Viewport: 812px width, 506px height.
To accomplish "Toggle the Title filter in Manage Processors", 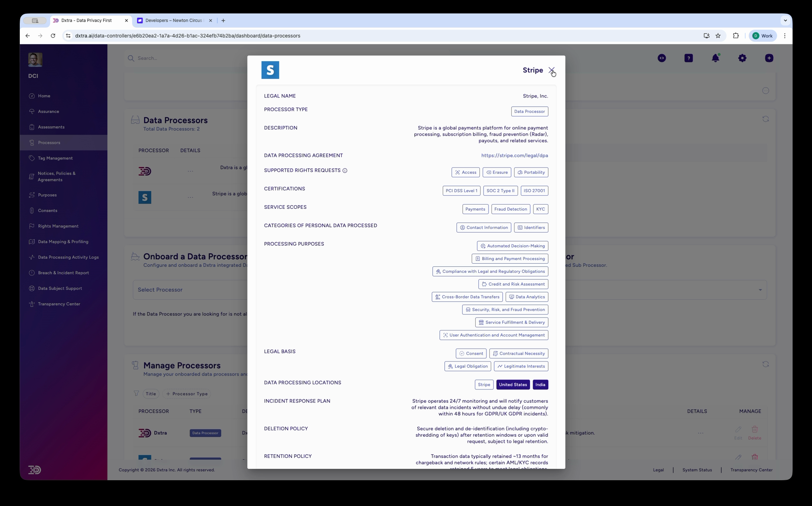I will pyautogui.click(x=151, y=394).
